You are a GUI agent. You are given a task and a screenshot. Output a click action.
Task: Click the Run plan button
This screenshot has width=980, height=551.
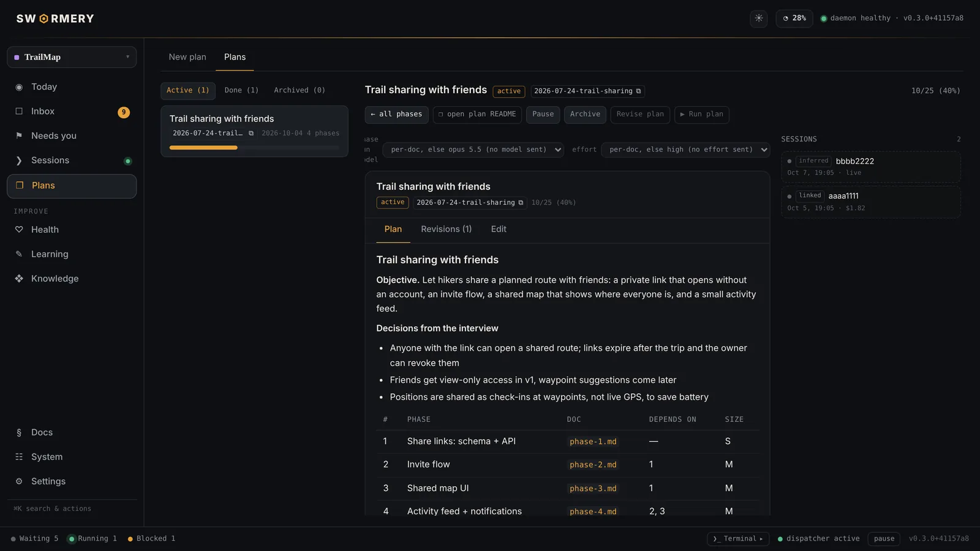tap(702, 114)
